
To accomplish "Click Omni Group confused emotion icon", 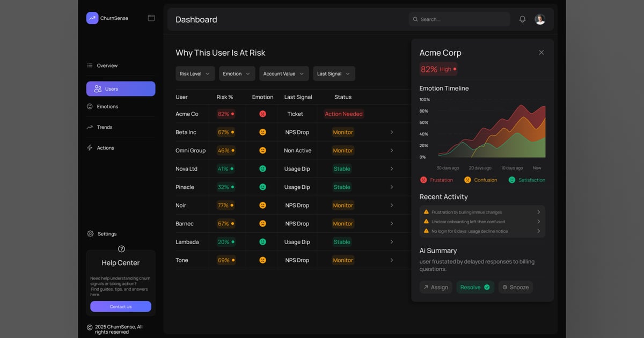I will point(262,150).
